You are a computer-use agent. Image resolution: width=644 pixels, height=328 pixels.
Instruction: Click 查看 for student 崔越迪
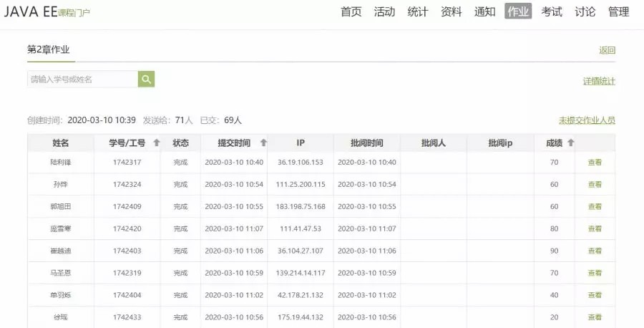coord(595,251)
